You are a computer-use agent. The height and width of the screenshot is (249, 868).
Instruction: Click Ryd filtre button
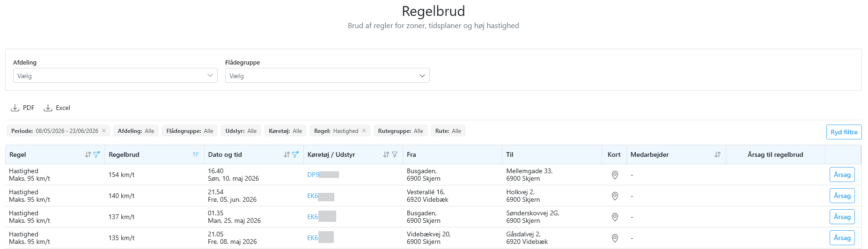click(x=844, y=132)
